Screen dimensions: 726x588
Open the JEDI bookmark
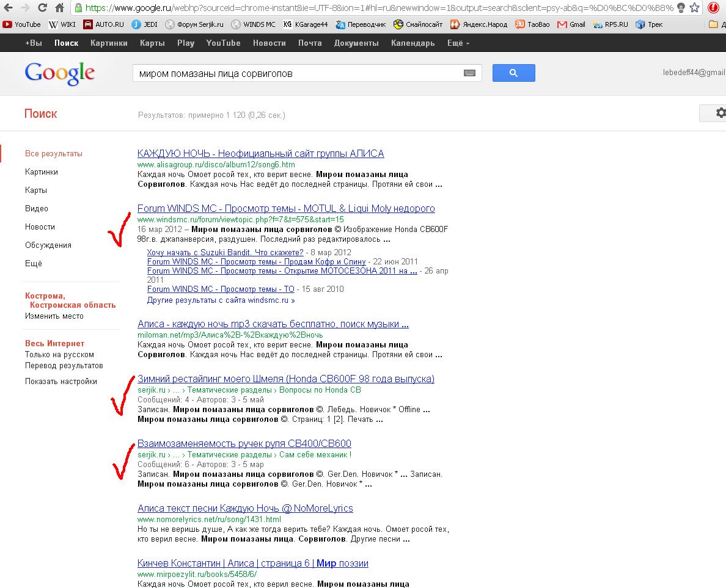[x=144, y=24]
